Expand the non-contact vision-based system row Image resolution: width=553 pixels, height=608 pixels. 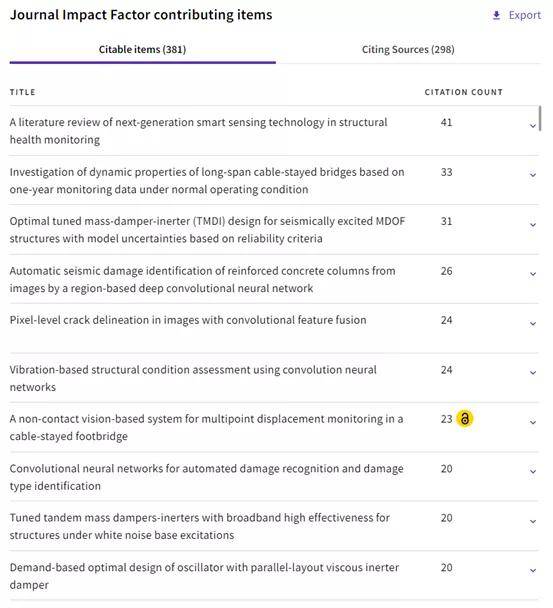pyautogui.click(x=533, y=422)
